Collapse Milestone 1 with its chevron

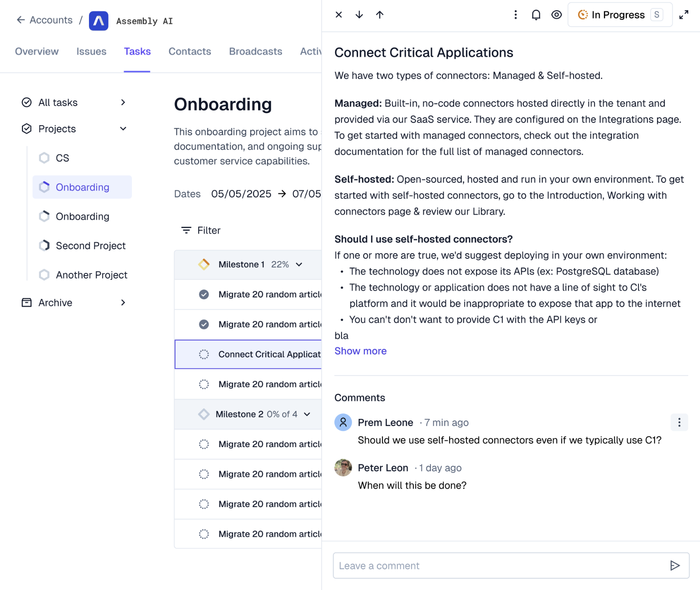tap(299, 265)
